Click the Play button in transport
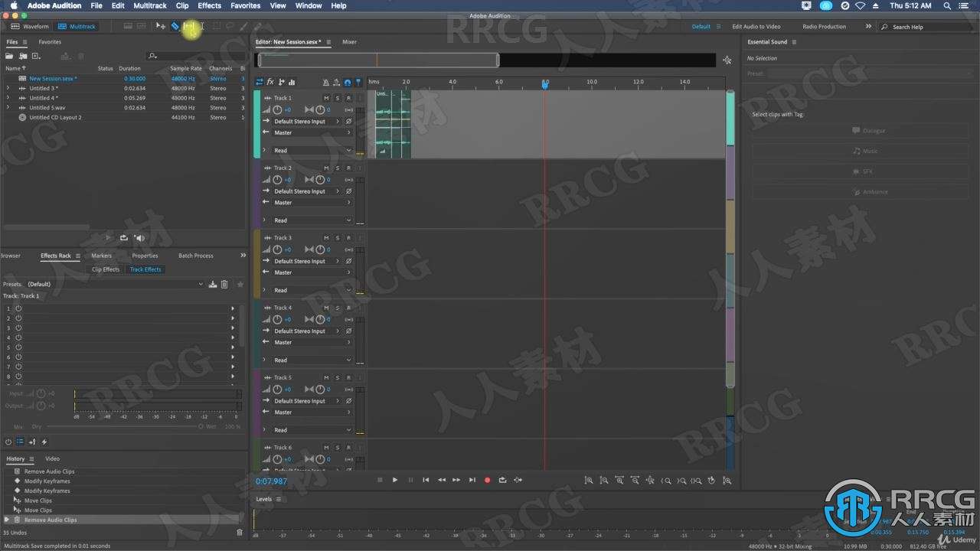This screenshot has width=980, height=551. click(x=395, y=480)
